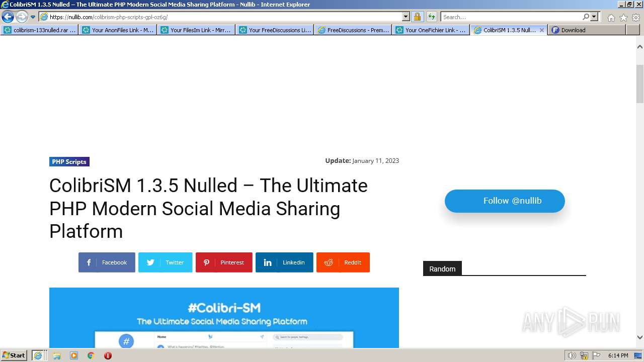This screenshot has width=644, height=362.
Task: Click the page scrollbar up arrow
Action: (640, 47)
